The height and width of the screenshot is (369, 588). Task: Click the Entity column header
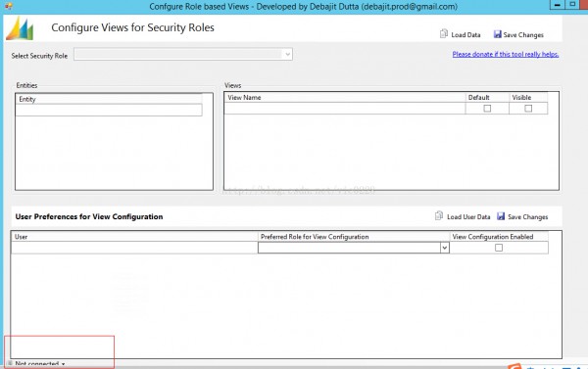(x=109, y=99)
